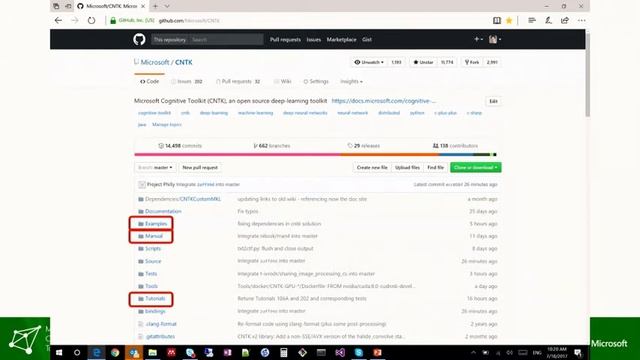
Task: Open the Scripts folder
Action: [x=153, y=249]
